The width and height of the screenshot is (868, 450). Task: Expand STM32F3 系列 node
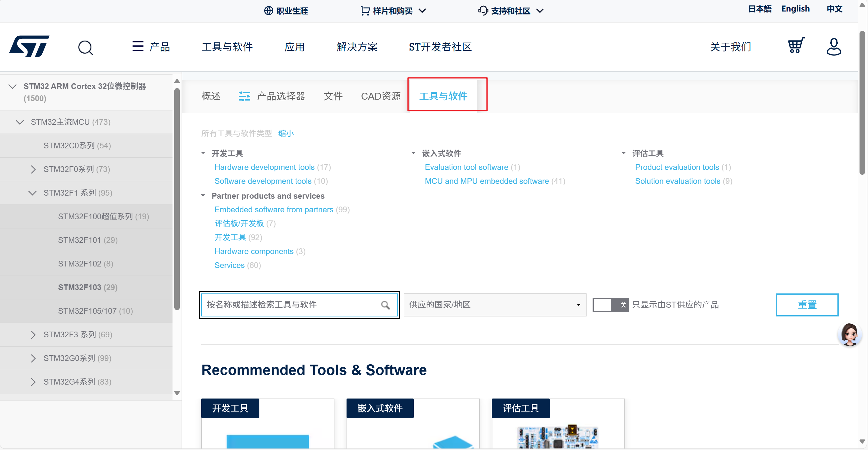pos(33,334)
